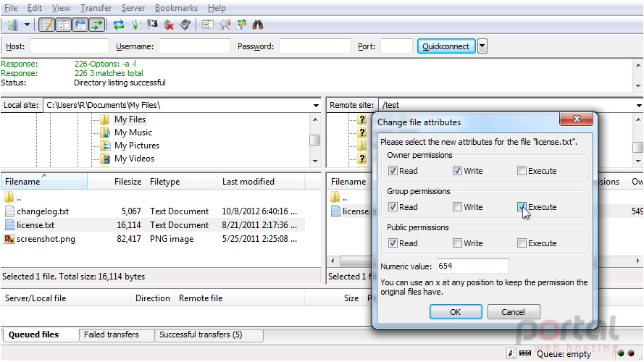644x362 pixels.
Task: Uncheck Public Read permission
Action: click(393, 243)
